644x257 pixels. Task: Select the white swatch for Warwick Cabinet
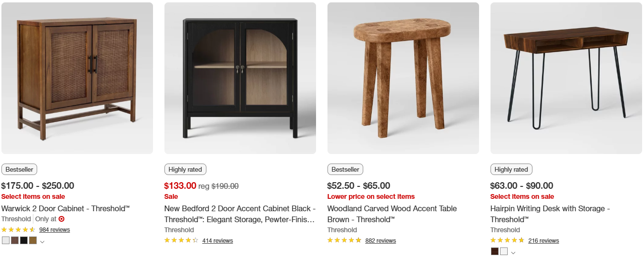click(x=6, y=240)
